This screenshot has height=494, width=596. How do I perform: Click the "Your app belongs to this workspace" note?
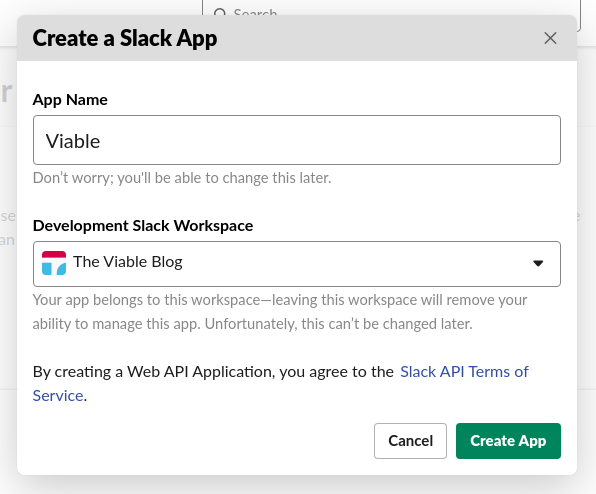(280, 312)
